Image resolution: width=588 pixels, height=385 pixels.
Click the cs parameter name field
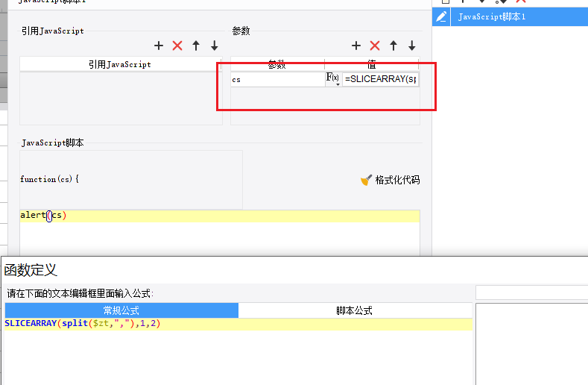click(277, 79)
